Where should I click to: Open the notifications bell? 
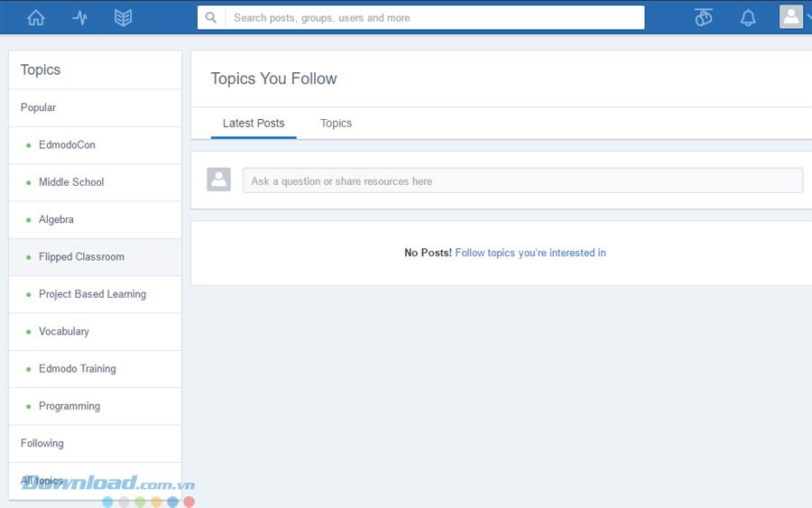pyautogui.click(x=748, y=17)
